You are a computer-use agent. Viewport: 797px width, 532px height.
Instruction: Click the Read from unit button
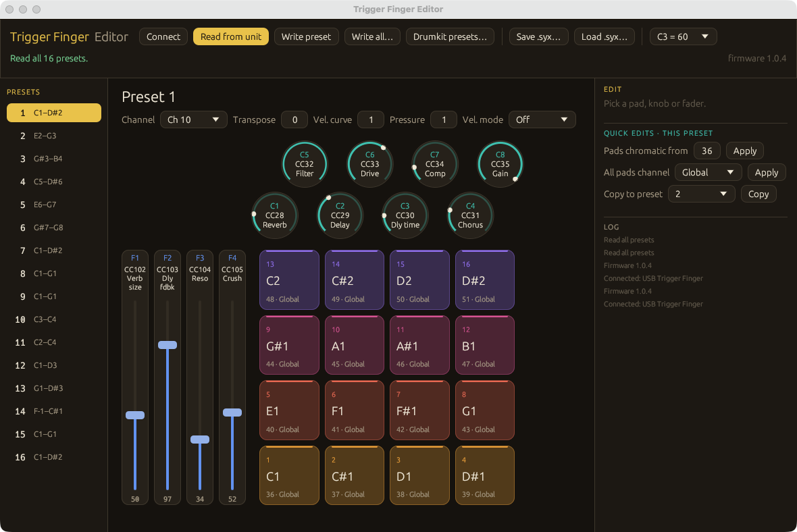[231, 36]
